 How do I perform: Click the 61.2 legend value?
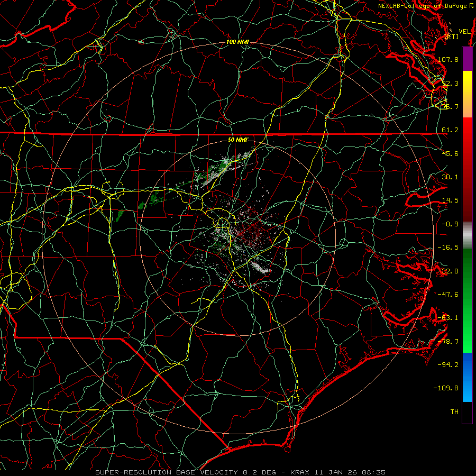point(450,130)
